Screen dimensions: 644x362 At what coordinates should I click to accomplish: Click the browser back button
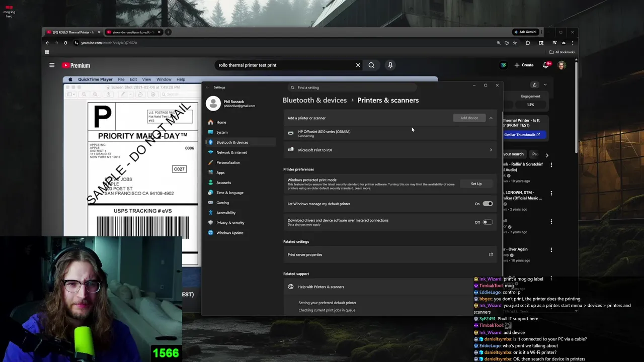coord(47,43)
